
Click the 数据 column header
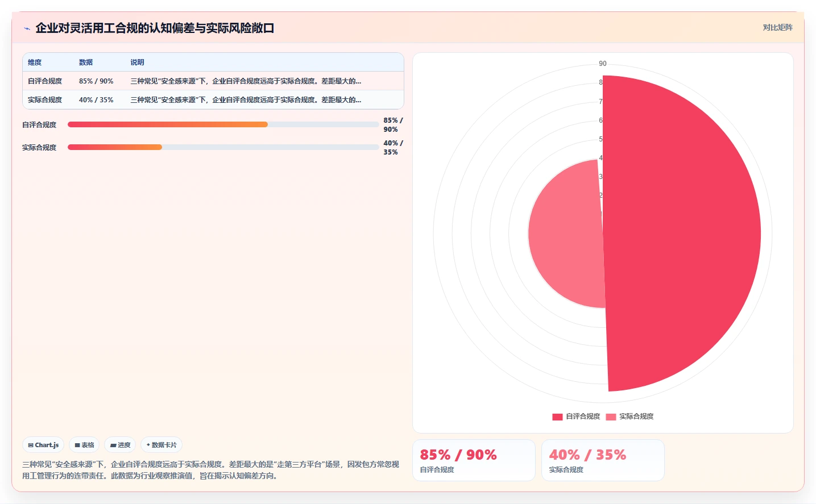tap(86, 63)
